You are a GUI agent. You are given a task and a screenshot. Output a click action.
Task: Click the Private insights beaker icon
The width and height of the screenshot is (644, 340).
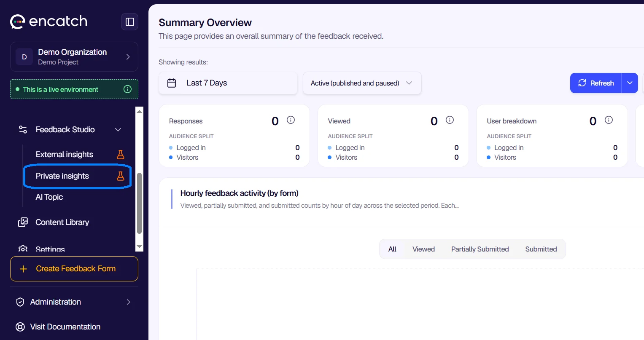(121, 176)
